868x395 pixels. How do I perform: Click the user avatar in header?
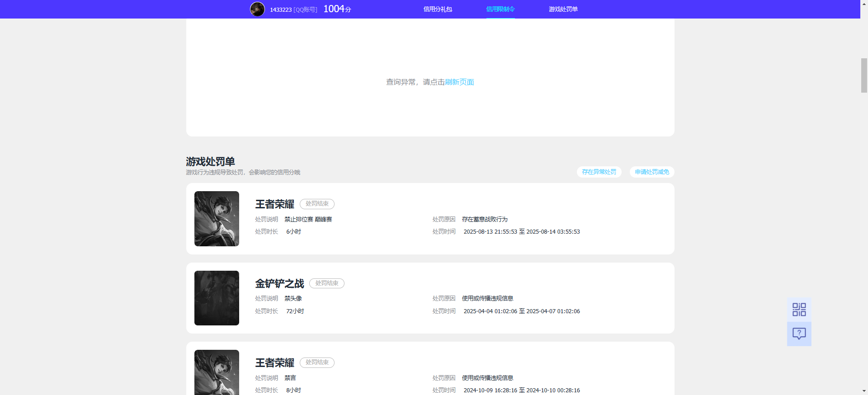(257, 9)
